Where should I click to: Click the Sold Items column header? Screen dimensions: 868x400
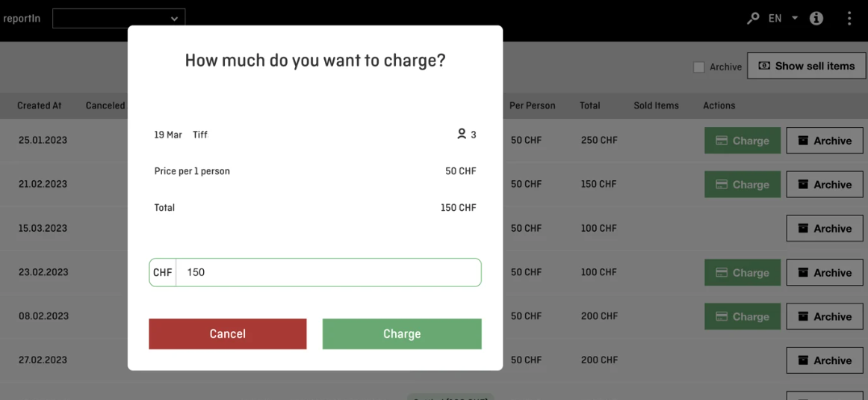[656, 105]
